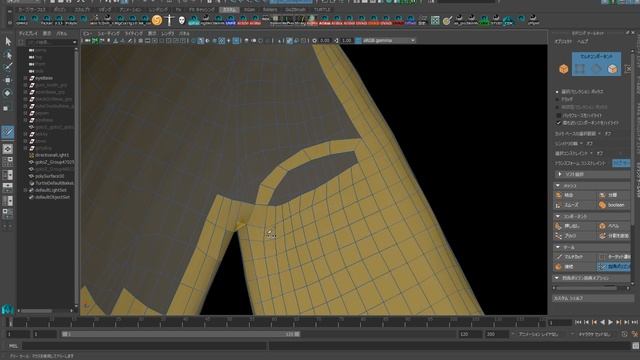Choose the Lasso select tool
The width and height of the screenshot is (640, 360).
tap(8, 55)
